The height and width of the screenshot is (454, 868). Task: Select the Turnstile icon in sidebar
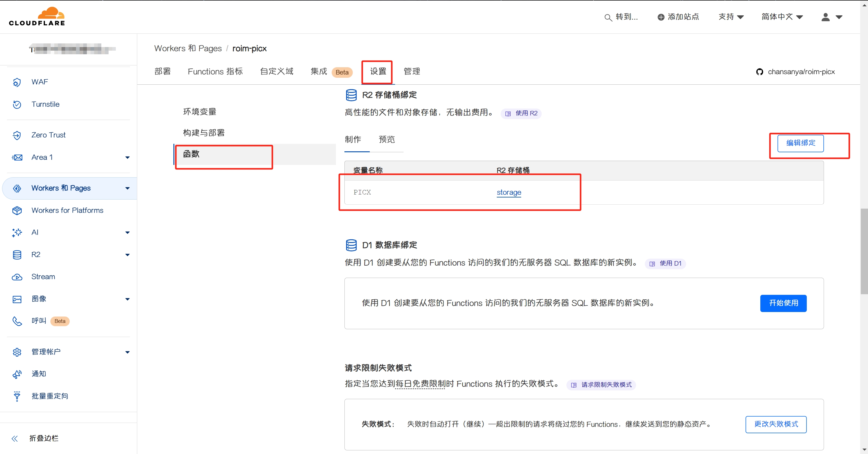pyautogui.click(x=17, y=104)
